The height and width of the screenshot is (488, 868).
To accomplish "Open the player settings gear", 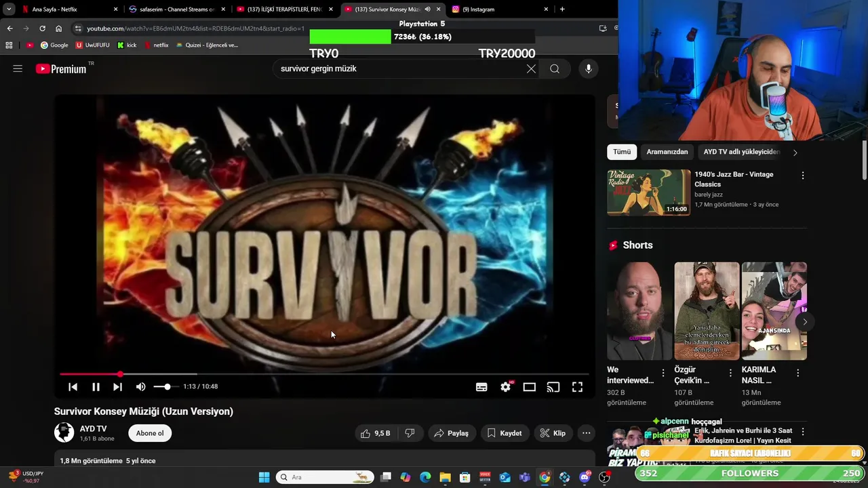I will coord(505,387).
